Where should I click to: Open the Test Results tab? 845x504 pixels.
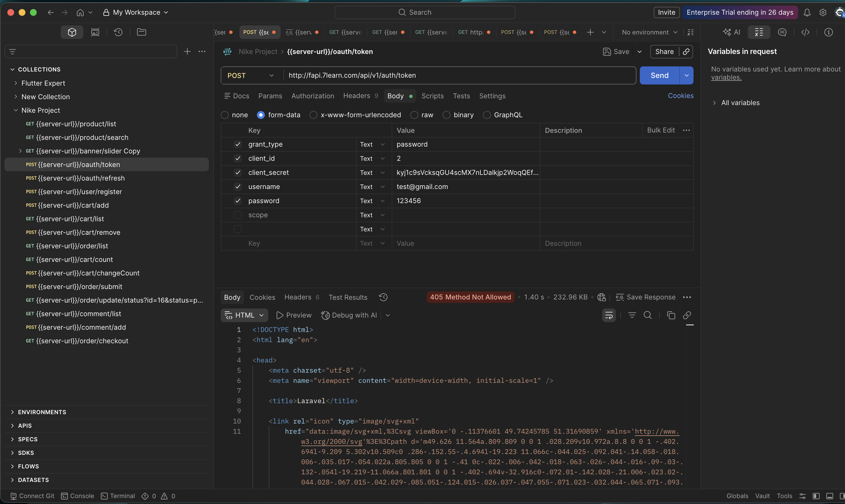pos(348,297)
